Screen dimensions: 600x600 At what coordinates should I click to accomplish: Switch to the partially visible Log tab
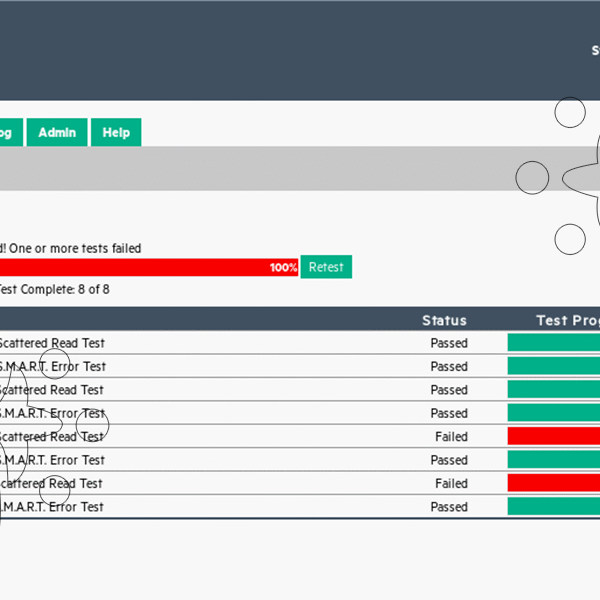pos(8,132)
